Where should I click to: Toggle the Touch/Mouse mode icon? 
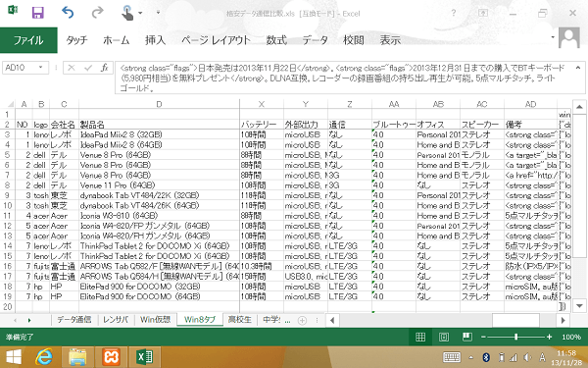[x=127, y=13]
